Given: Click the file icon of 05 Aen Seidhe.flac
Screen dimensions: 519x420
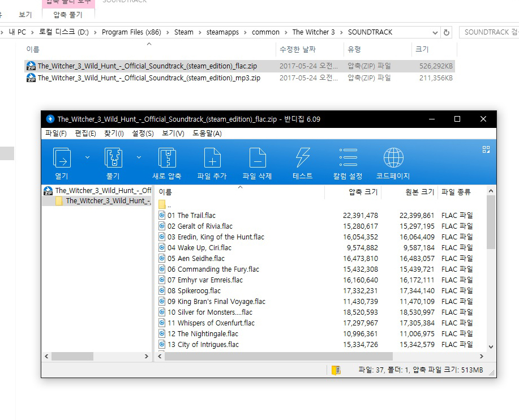Looking at the screenshot, I should click(x=162, y=259).
